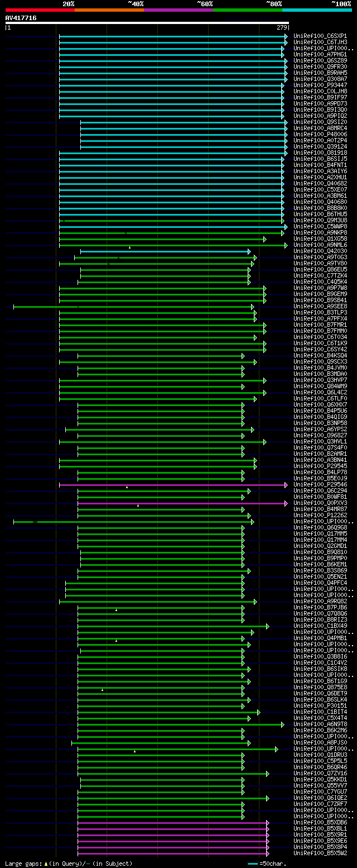Select the UniRef100_C1BX49 label
Image resolution: width=357 pixels, height=868 pixels.
pyautogui.click(x=320, y=626)
